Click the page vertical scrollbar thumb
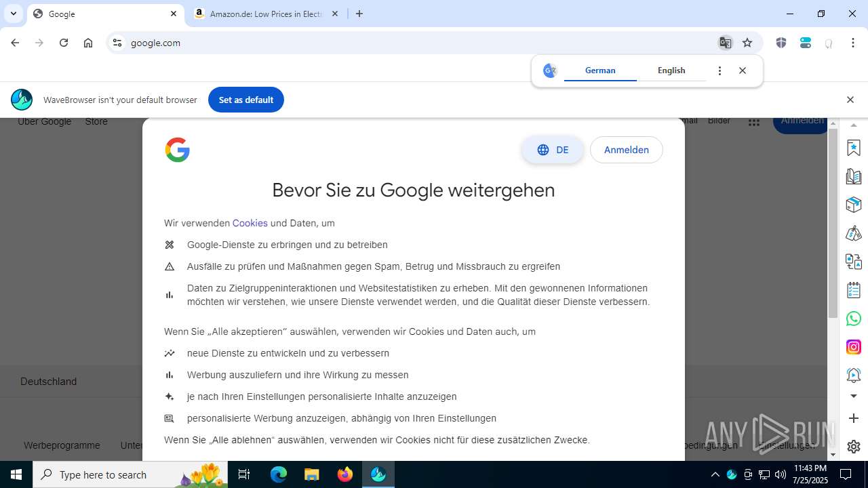The image size is (868, 488). click(833, 223)
